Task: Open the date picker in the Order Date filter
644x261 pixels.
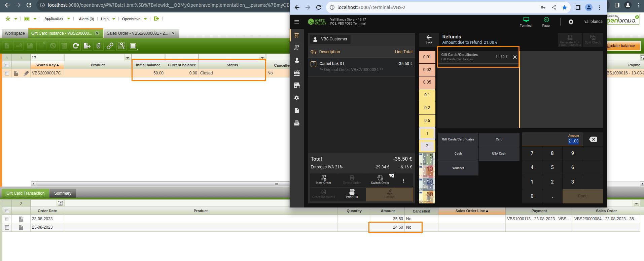Action: click(x=60, y=203)
